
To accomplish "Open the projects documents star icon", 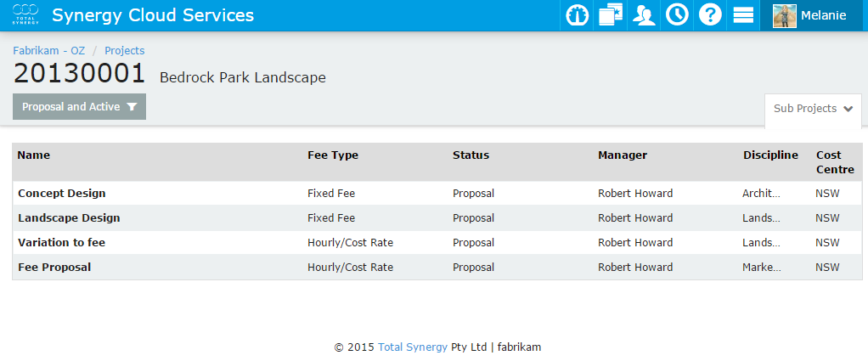I will pos(610,15).
